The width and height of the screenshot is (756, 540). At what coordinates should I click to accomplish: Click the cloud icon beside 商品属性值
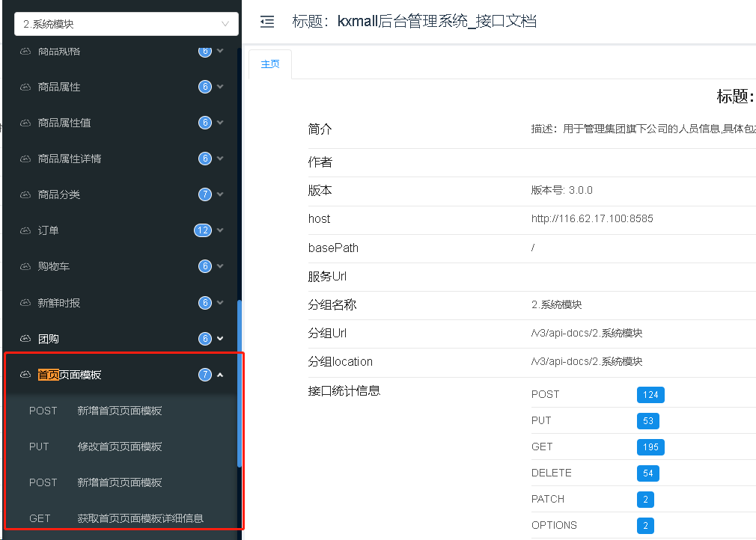click(x=25, y=123)
